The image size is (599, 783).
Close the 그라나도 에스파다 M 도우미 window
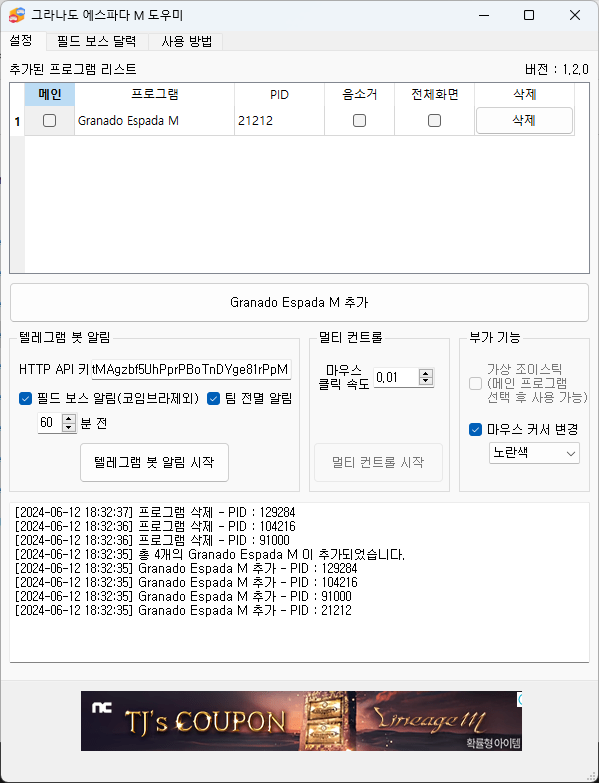click(575, 15)
